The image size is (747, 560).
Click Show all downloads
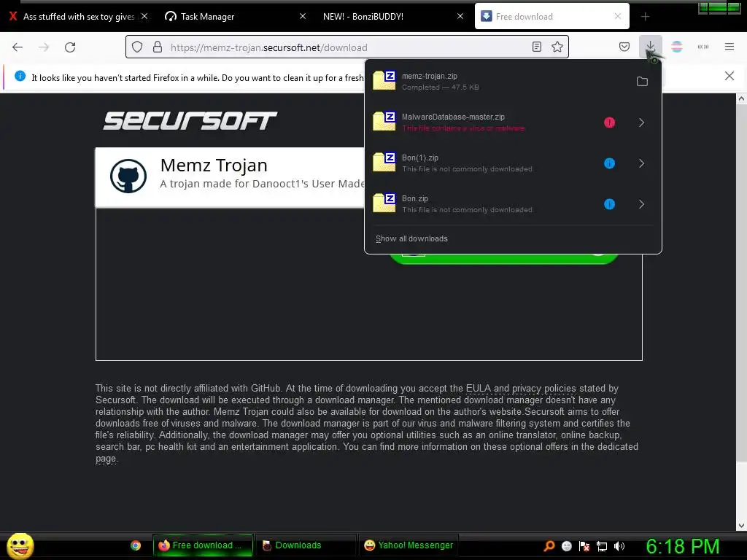[x=411, y=238]
